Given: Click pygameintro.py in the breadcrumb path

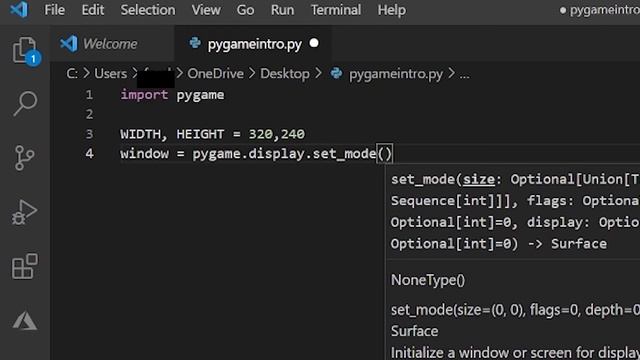Looking at the screenshot, I should coord(396,74).
